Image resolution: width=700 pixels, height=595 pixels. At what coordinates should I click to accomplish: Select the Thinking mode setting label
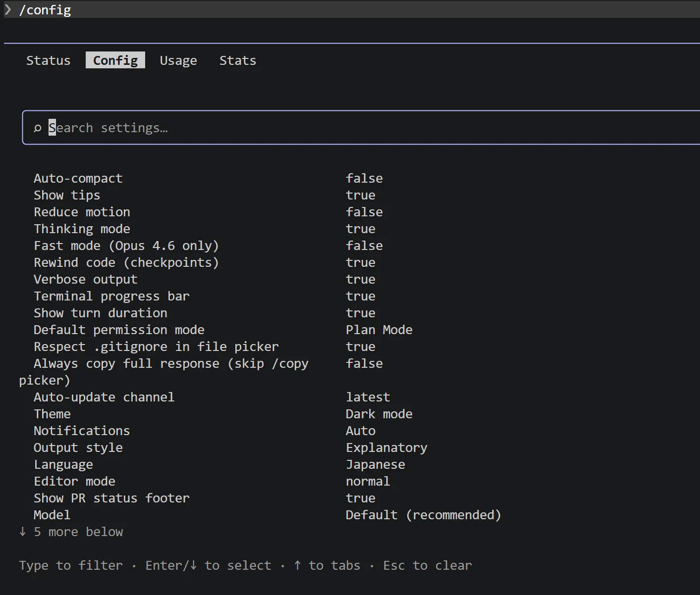(82, 229)
